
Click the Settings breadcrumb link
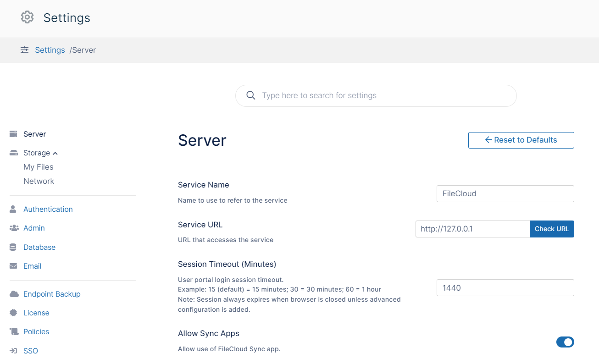coord(50,50)
